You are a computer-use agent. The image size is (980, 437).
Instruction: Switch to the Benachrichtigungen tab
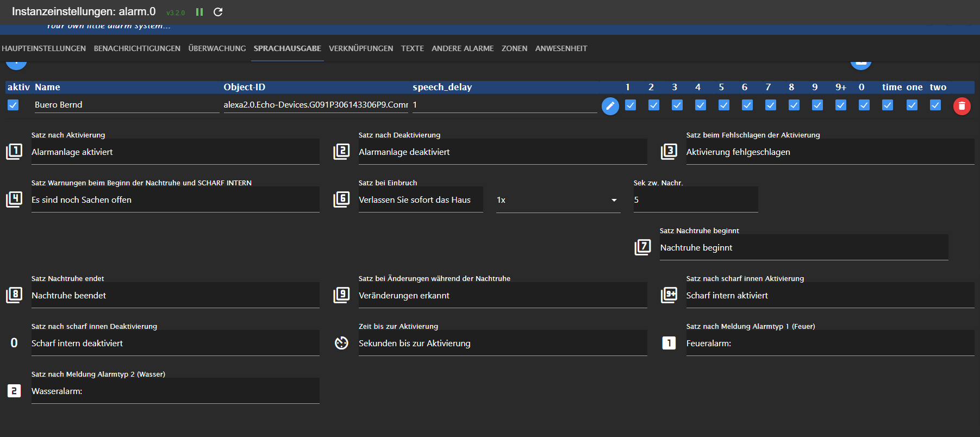(137, 48)
